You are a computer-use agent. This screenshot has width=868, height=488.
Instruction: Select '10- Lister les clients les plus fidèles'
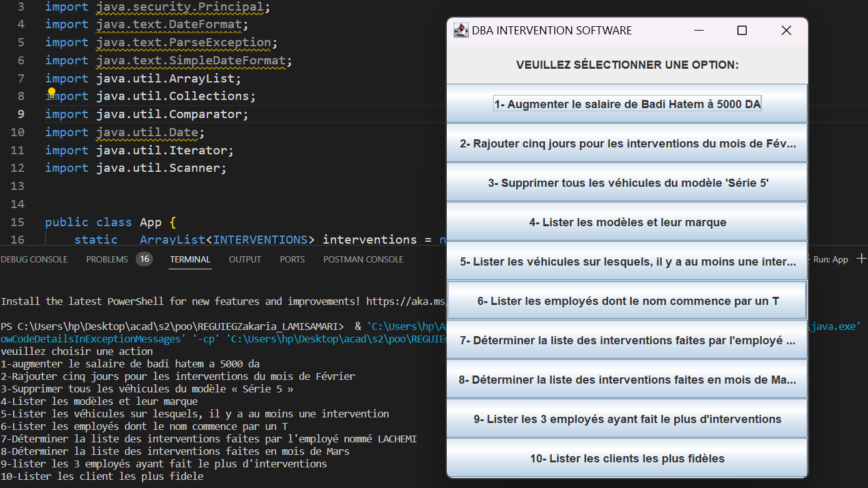[x=627, y=458]
